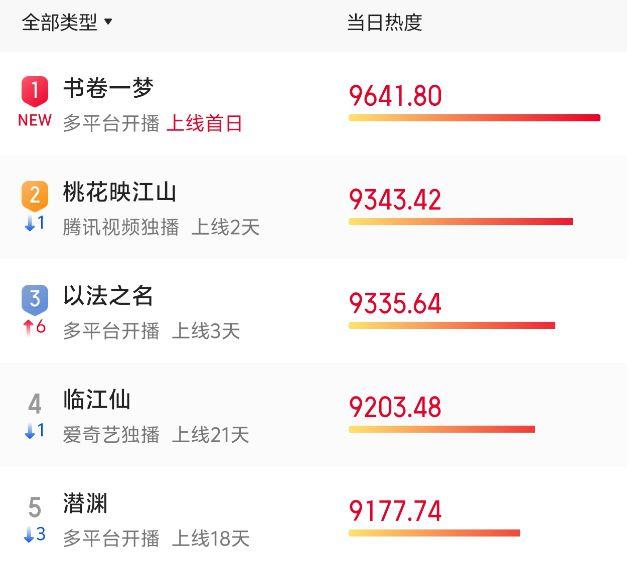Open the drama 书卷一梦
Viewport: 636px width, 568px height.
click(x=109, y=88)
